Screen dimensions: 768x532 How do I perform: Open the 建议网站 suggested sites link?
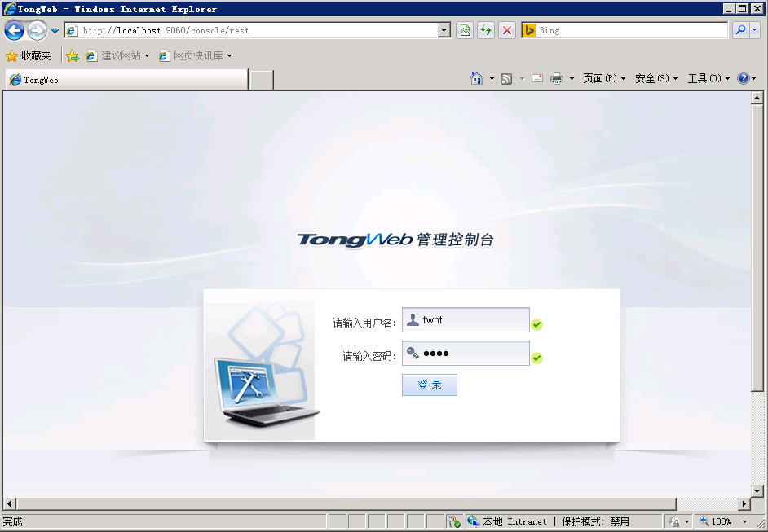point(117,55)
